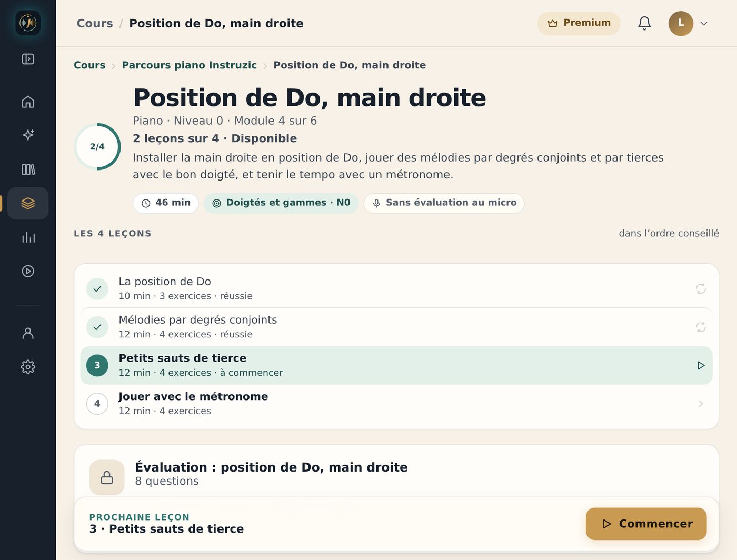737x560 pixels.
Task: Open the circled play icon in sidebar
Action: (28, 271)
